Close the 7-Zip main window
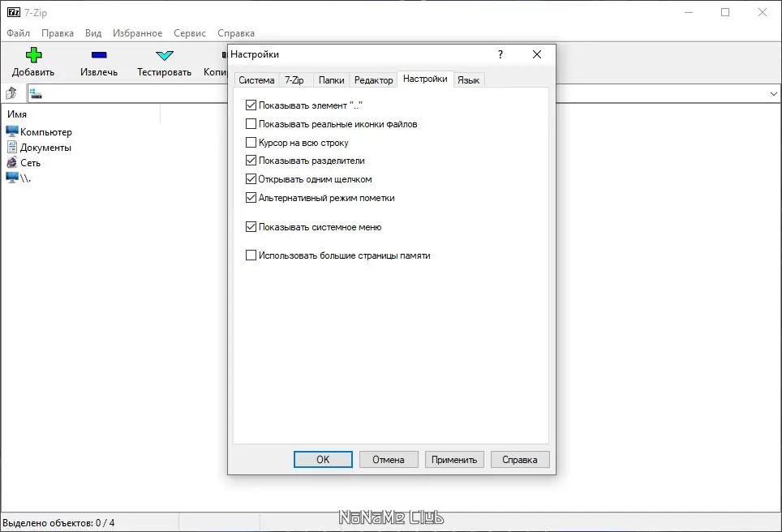 tap(762, 12)
